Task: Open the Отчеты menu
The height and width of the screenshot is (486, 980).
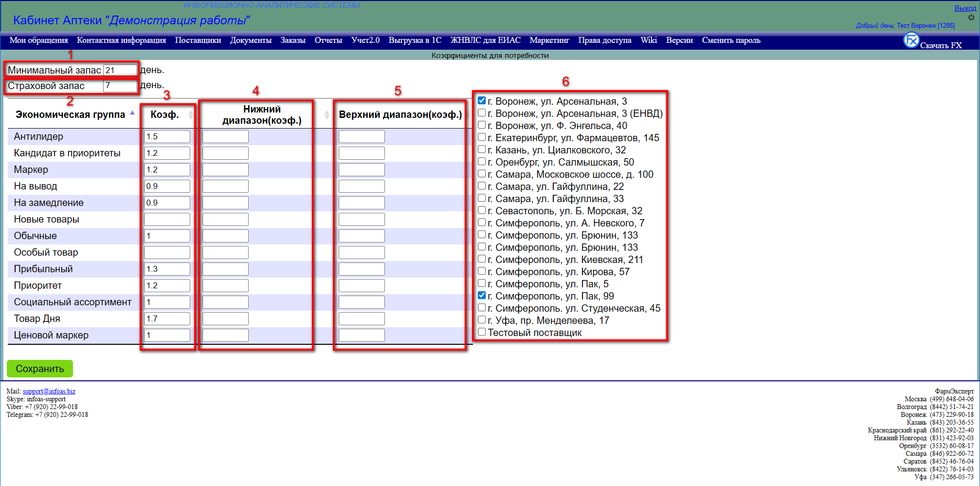Action: coord(328,40)
